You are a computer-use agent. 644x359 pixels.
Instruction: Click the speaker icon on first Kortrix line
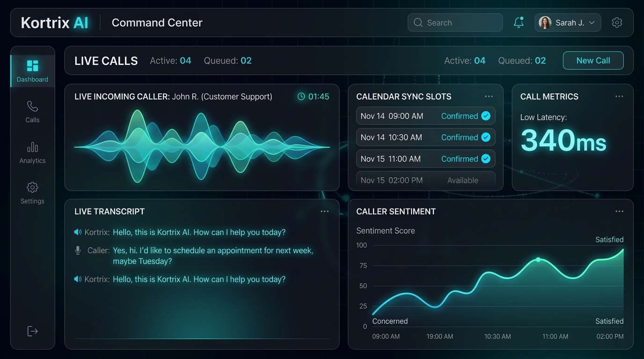point(78,232)
